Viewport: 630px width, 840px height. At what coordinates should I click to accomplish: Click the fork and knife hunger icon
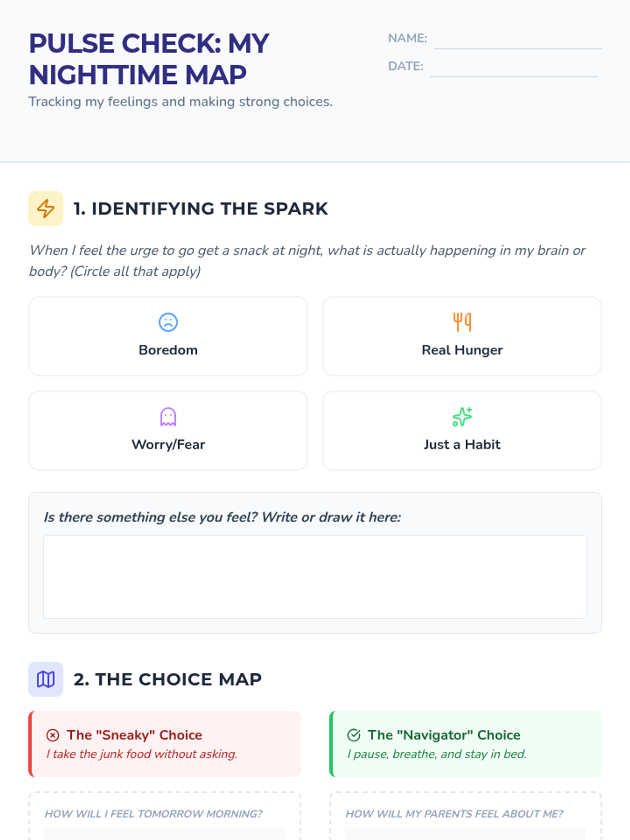[x=462, y=322]
